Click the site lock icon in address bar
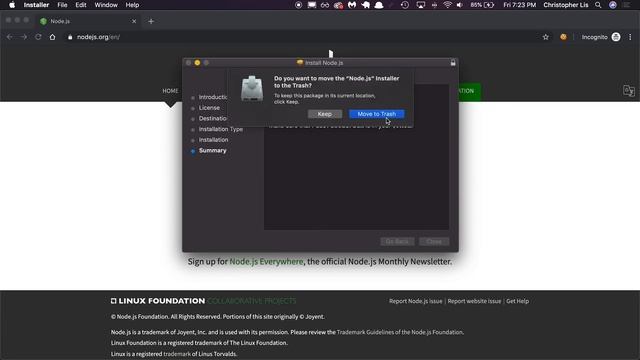 70,37
